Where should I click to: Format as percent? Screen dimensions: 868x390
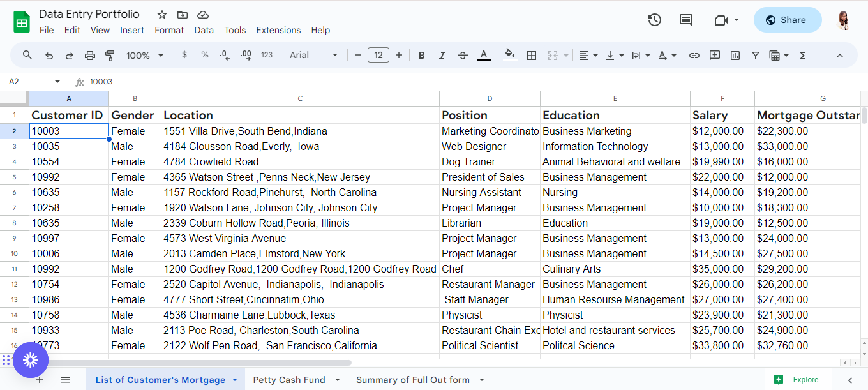(x=205, y=55)
